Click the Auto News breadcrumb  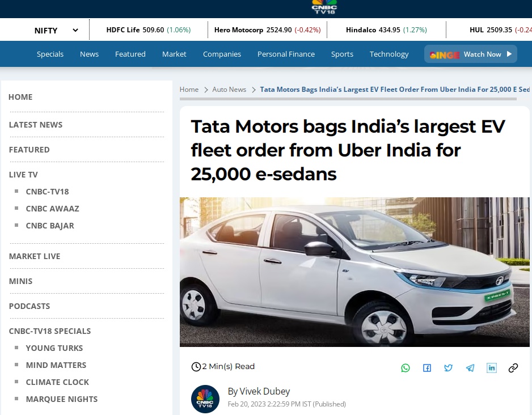coord(229,90)
